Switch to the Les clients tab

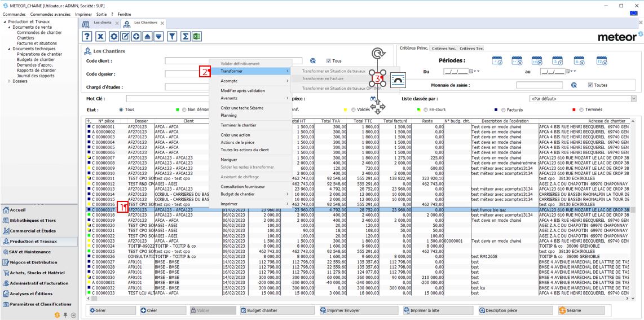pyautogui.click(x=100, y=23)
